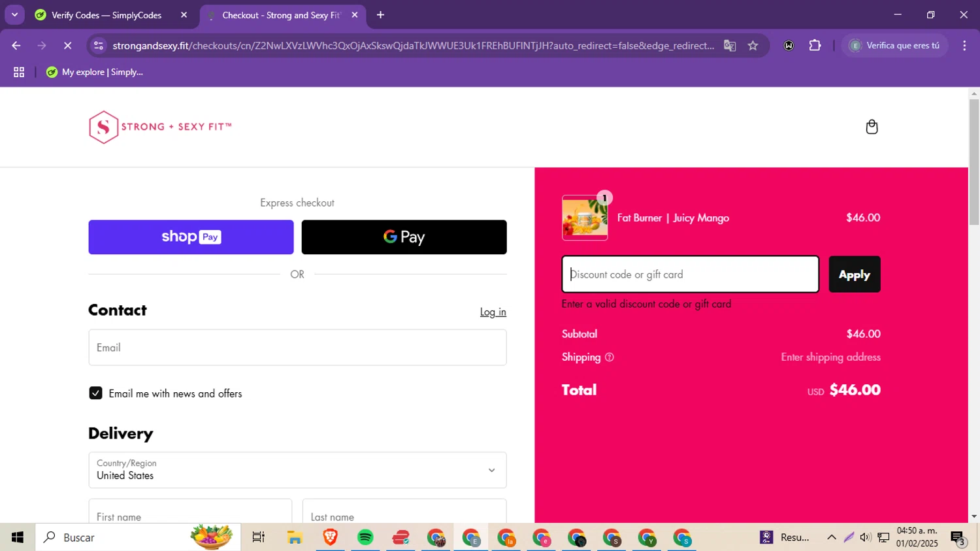Viewport: 980px width, 551px height.
Task: Pay with the Google Pay button
Action: click(404, 237)
